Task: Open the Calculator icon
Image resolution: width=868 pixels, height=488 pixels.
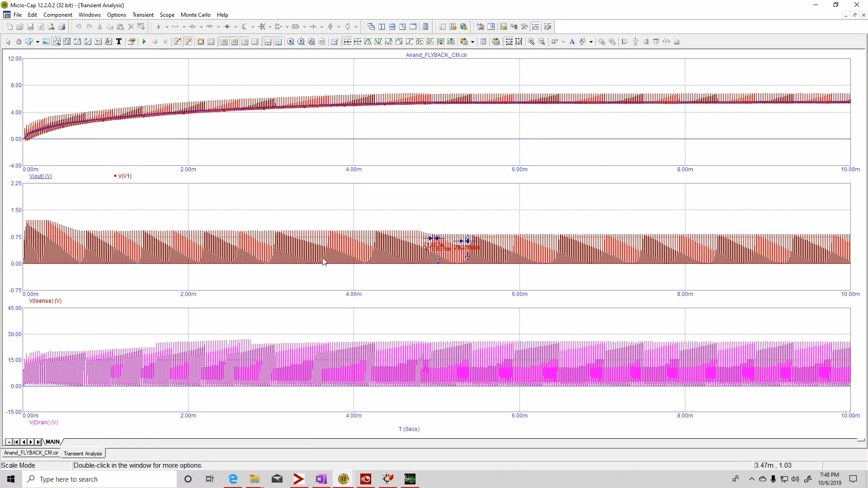Action: [425, 27]
